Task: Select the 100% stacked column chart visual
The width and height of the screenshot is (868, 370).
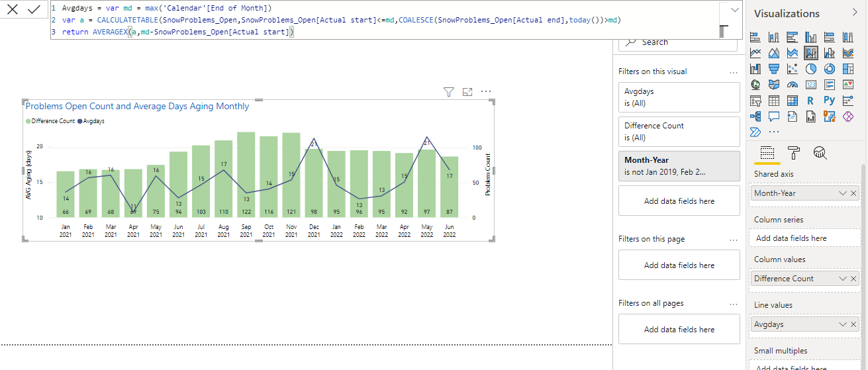Action: [x=848, y=37]
